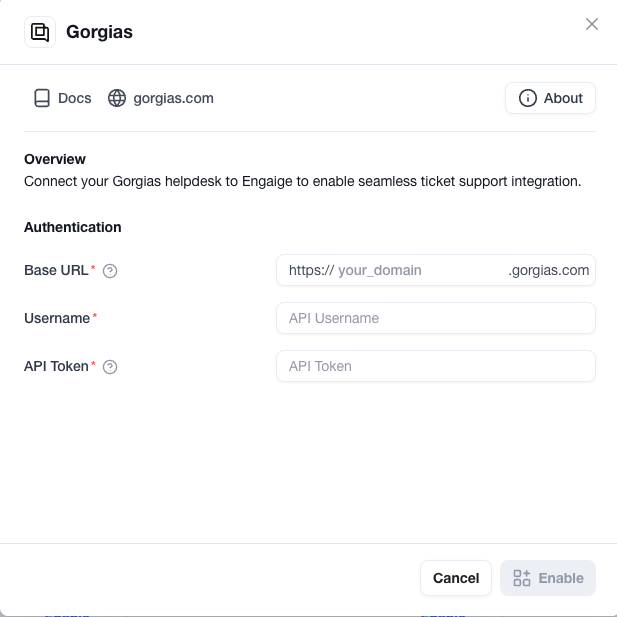Click the Base URL field label
The height and width of the screenshot is (617, 617).
56,270
